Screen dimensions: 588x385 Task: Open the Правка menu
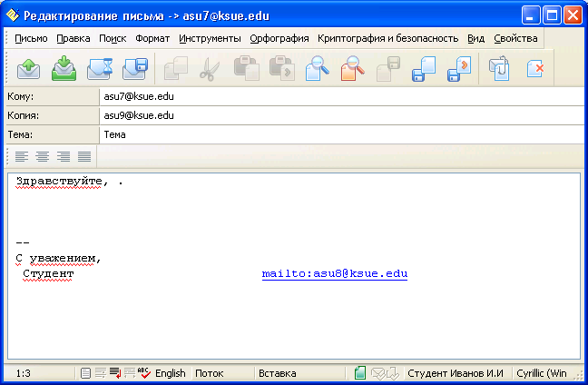[73, 38]
